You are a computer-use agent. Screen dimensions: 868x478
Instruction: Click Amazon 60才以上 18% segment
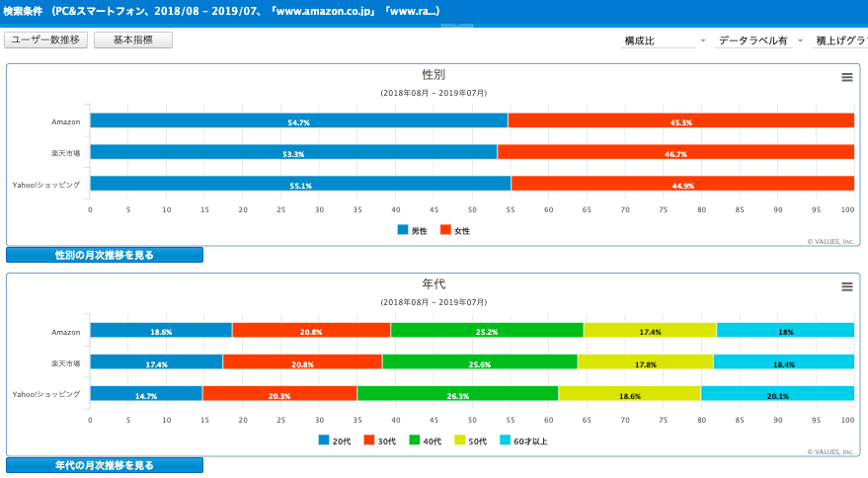[x=785, y=330]
